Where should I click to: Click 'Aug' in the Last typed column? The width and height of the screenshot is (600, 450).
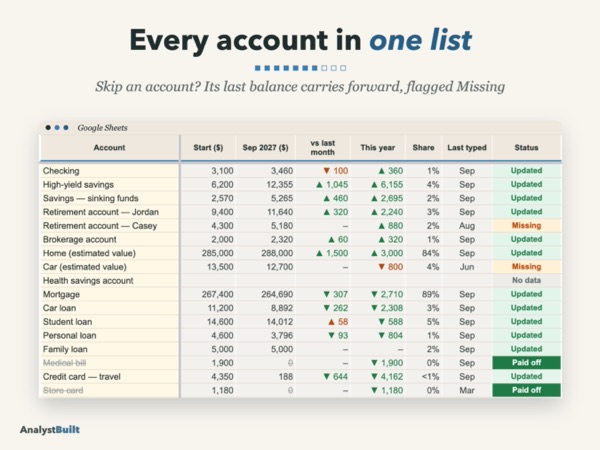pyautogui.click(x=467, y=226)
